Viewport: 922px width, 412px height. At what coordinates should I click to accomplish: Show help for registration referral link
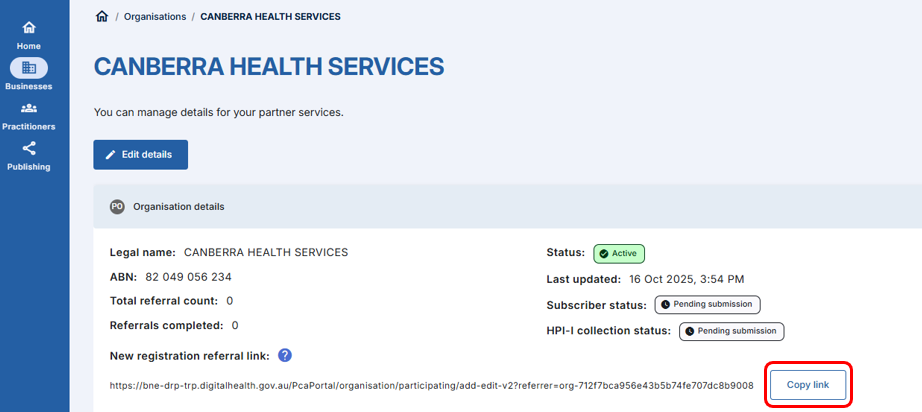tap(285, 355)
